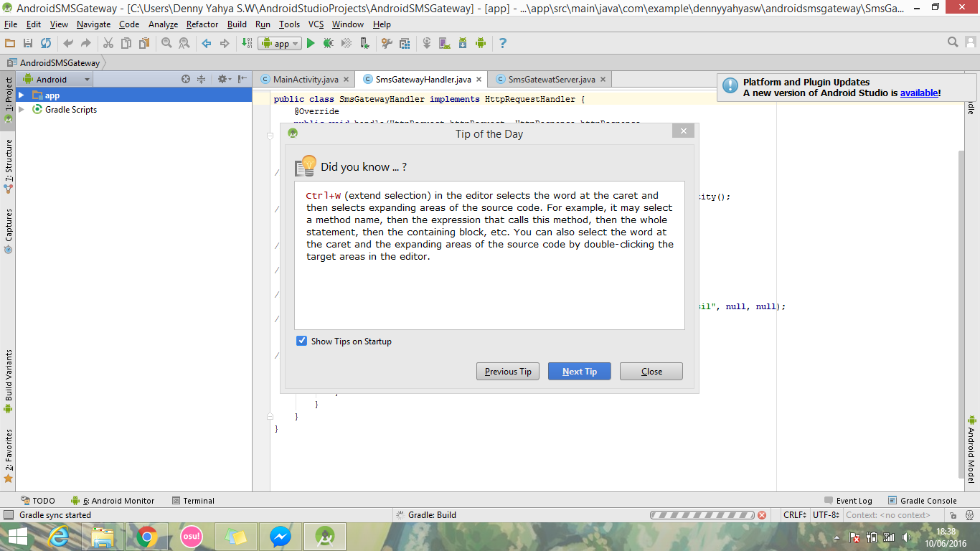Click the Open folder toolbar icon
The image size is (980, 551).
tap(10, 43)
